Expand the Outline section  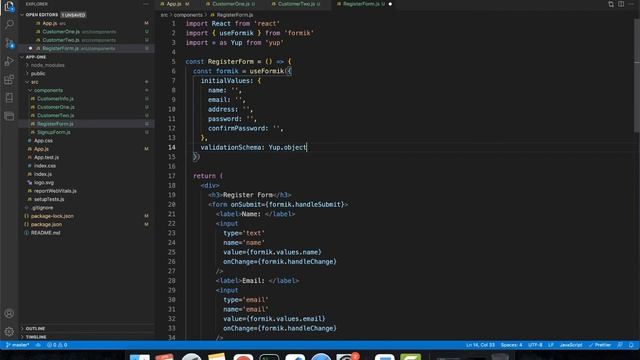pos(35,329)
